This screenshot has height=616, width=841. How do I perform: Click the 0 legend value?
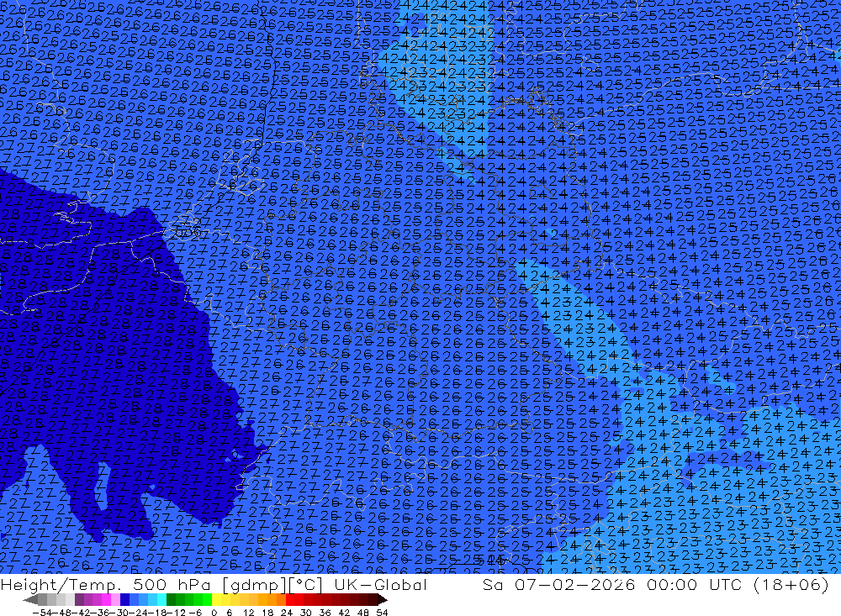coord(214,613)
